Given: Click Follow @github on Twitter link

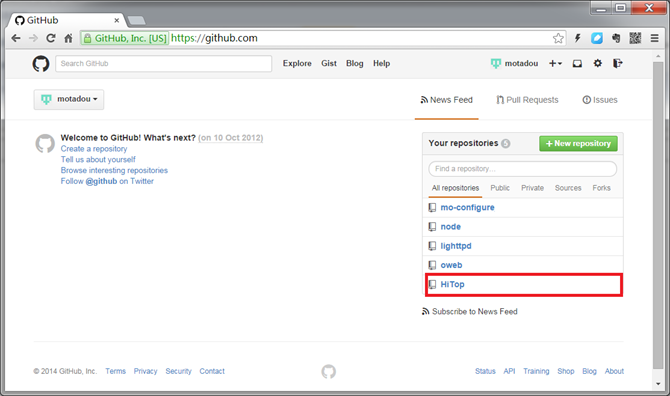Looking at the screenshot, I should pyautogui.click(x=107, y=181).
